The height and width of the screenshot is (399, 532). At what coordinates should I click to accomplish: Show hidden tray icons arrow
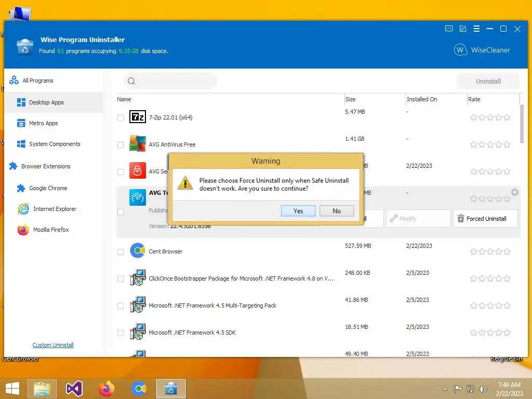click(445, 389)
